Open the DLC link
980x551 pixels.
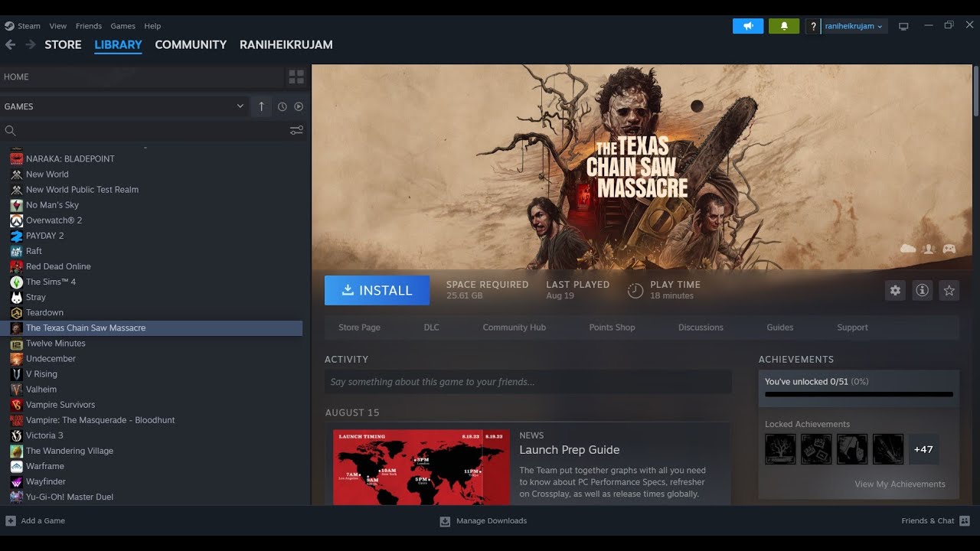click(x=432, y=328)
